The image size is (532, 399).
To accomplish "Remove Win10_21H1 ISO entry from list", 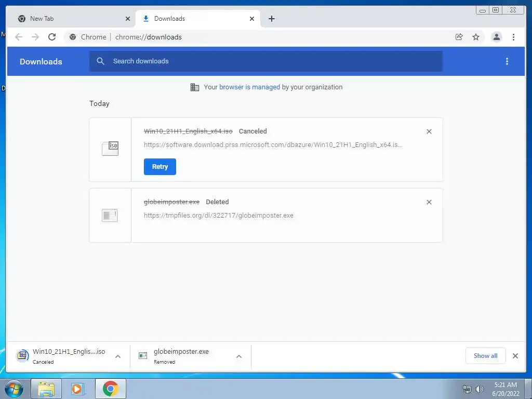I will 429,131.
